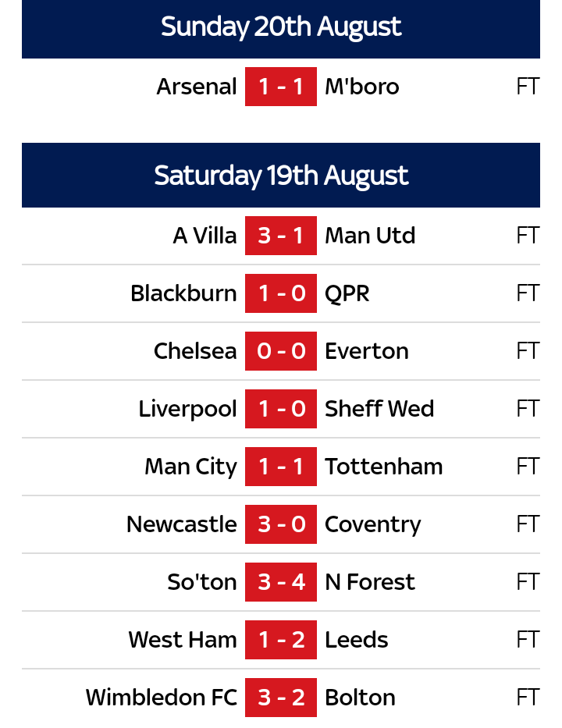Open the Leeds team link
The height and width of the screenshot is (728, 562).
(x=357, y=640)
